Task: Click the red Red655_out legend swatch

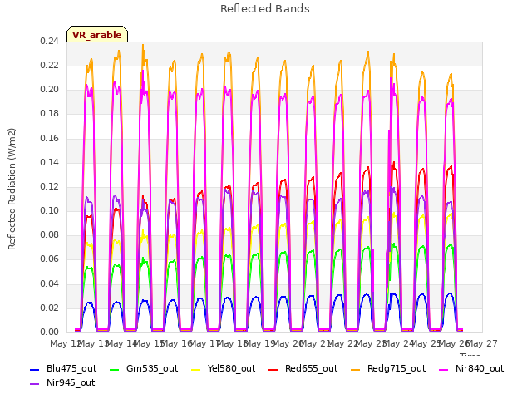Action: [x=273, y=369]
